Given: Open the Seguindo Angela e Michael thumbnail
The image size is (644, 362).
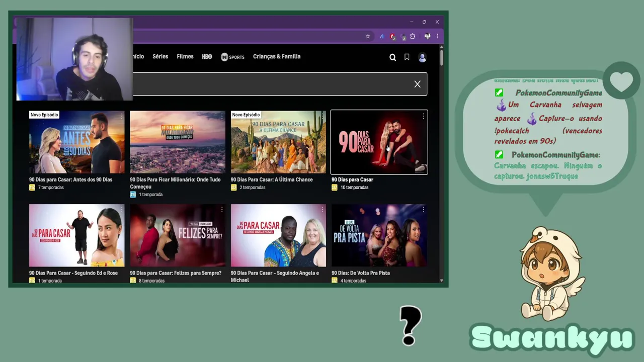Looking at the screenshot, I should 278,235.
